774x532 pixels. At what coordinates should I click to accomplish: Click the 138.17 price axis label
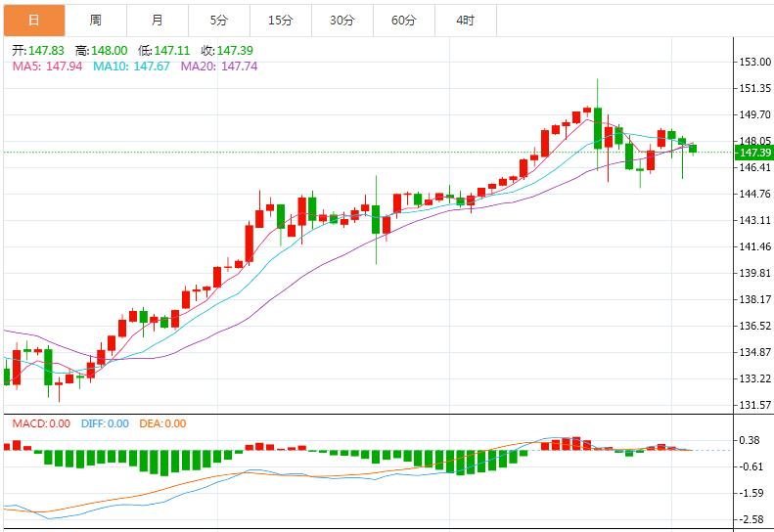click(x=754, y=299)
